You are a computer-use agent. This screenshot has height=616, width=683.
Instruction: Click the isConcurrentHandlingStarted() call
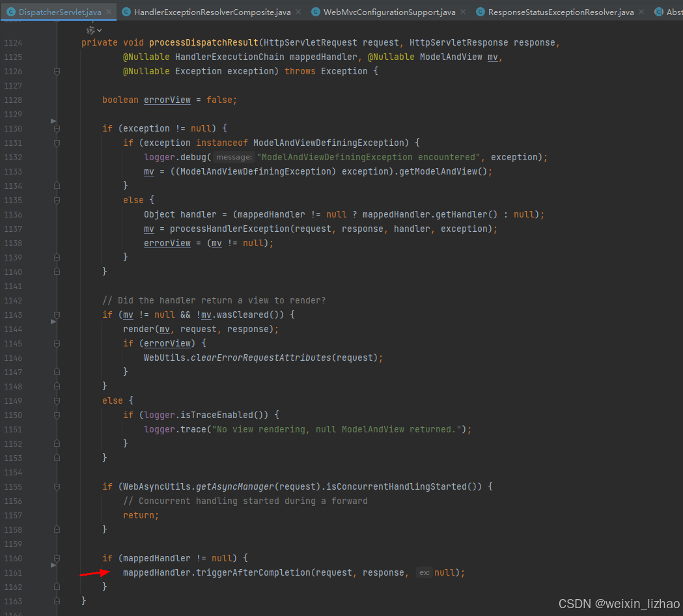click(404, 486)
